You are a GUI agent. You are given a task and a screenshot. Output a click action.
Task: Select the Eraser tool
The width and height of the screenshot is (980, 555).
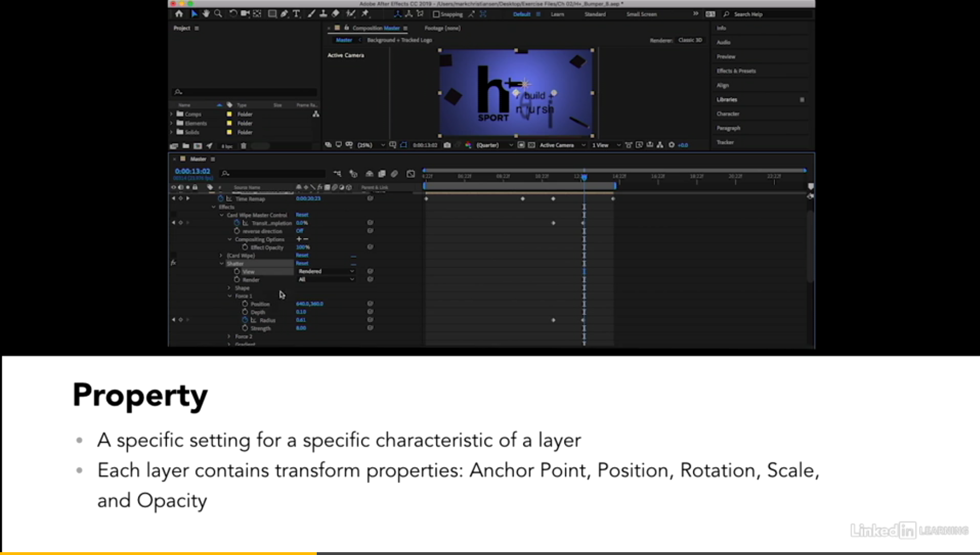pyautogui.click(x=336, y=14)
